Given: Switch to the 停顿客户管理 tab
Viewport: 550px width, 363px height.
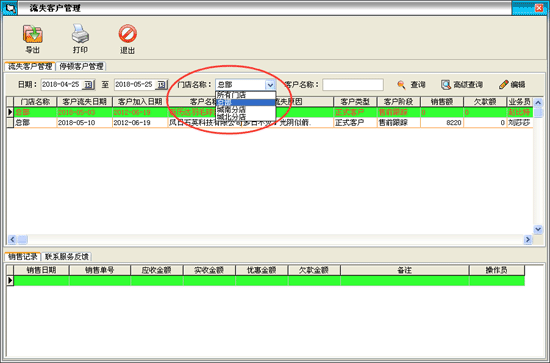Looking at the screenshot, I should tap(81, 66).
